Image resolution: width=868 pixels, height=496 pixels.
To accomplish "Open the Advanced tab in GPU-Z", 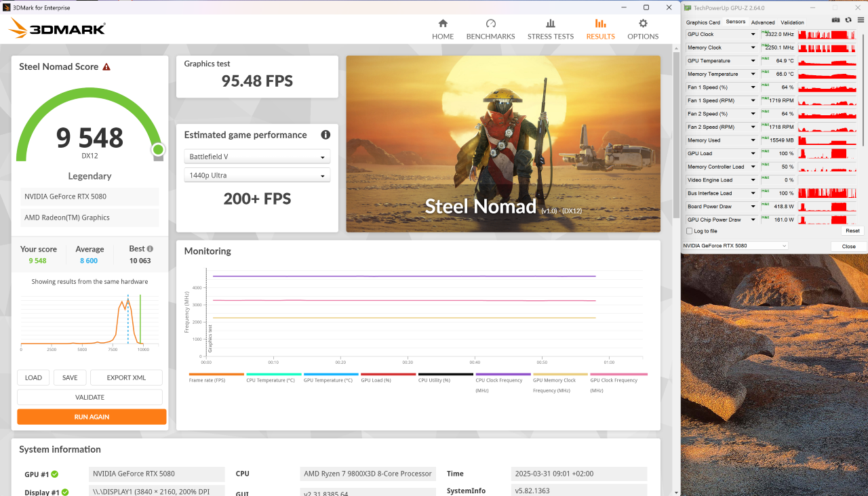I will [x=763, y=22].
